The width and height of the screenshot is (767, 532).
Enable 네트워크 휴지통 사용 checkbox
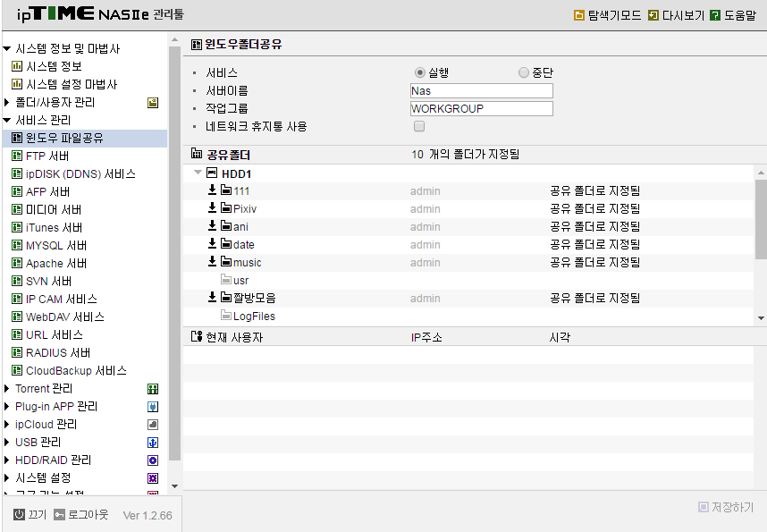(419, 126)
